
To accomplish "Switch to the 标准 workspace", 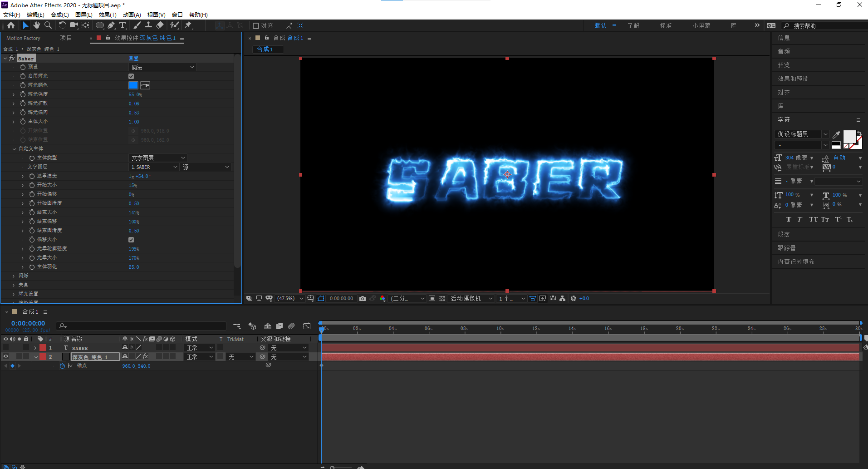I will point(665,25).
